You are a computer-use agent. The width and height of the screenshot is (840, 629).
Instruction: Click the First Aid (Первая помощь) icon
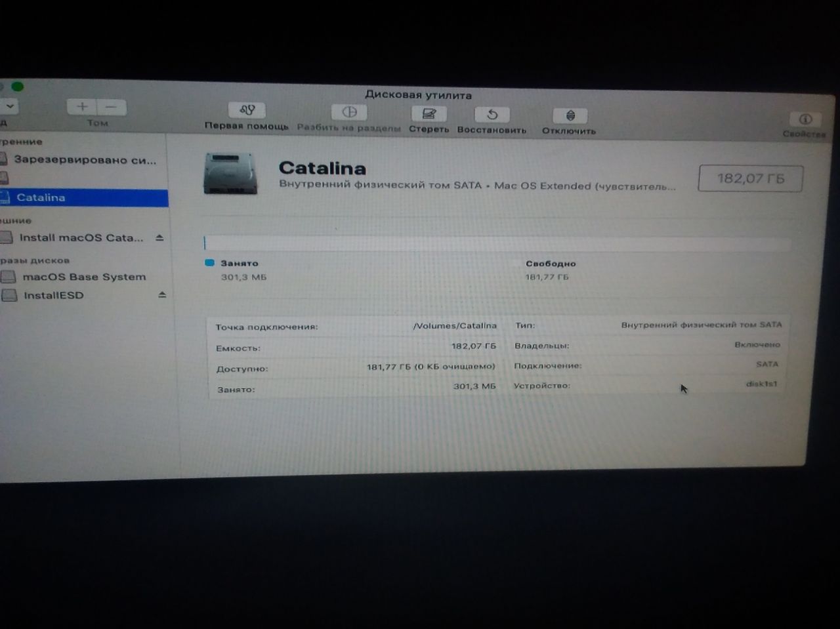(247, 110)
